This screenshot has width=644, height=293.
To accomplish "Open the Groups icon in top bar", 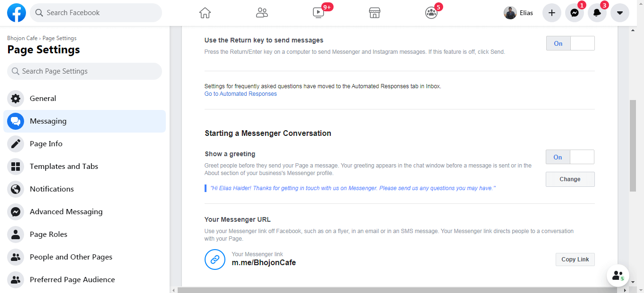I will coord(431,13).
